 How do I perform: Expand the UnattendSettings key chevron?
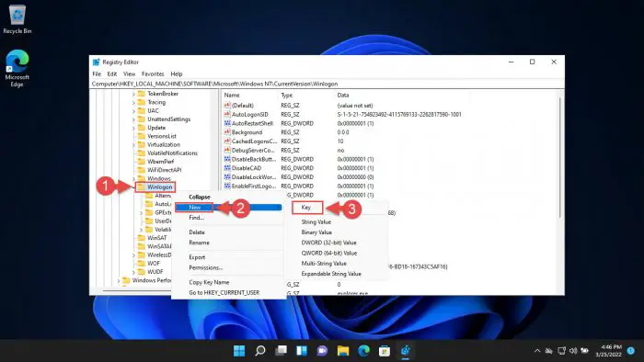pos(133,119)
